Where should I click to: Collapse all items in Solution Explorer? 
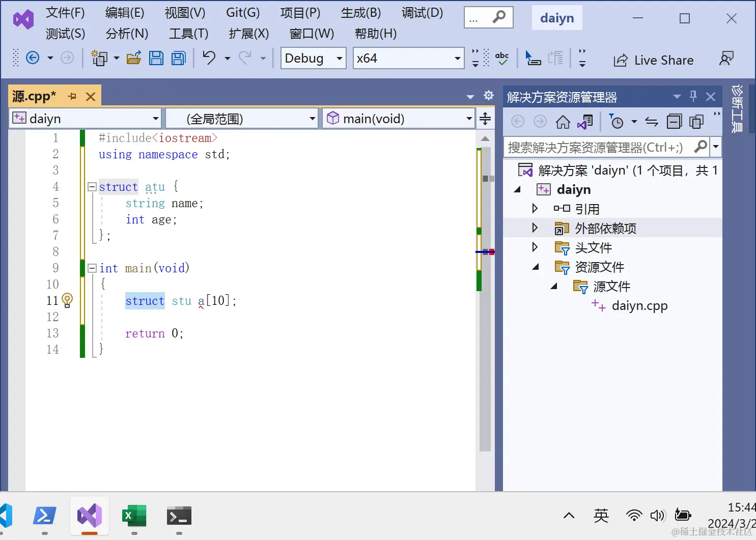(674, 122)
